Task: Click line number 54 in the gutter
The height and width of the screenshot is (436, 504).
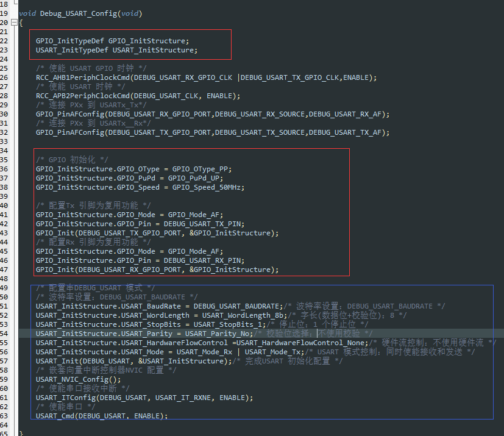Action: pos(4,334)
